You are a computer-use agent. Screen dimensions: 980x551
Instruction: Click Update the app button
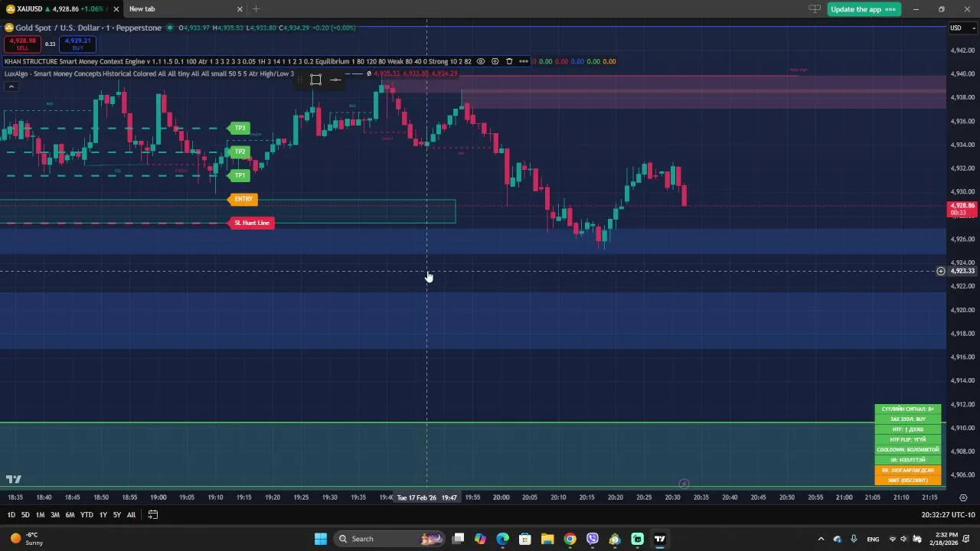coord(863,9)
